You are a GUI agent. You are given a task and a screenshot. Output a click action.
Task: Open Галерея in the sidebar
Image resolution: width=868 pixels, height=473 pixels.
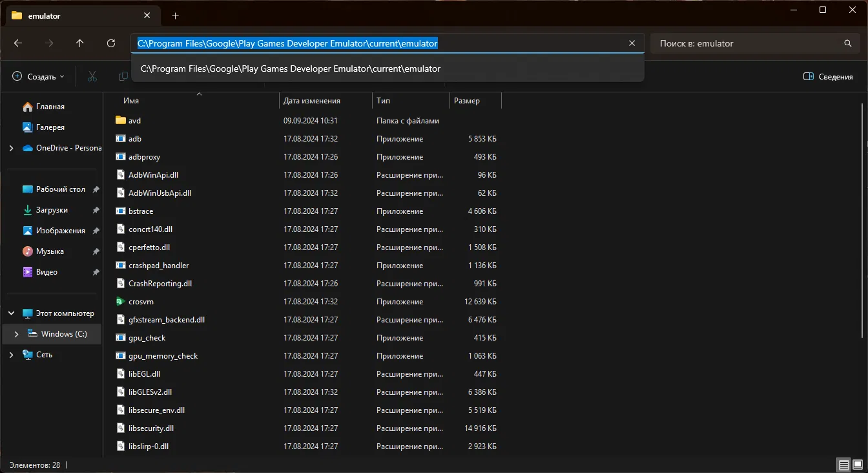(x=50, y=127)
